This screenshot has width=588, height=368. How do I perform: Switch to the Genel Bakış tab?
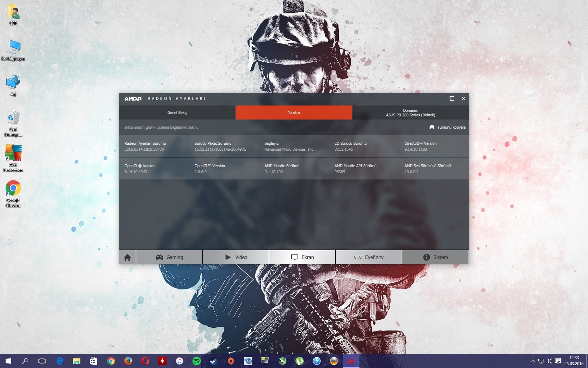[177, 113]
